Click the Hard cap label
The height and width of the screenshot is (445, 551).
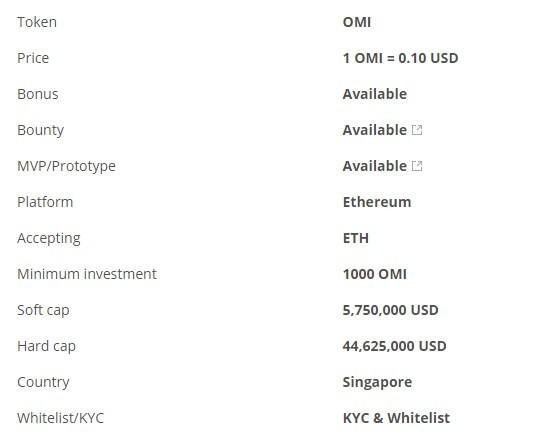click(46, 346)
